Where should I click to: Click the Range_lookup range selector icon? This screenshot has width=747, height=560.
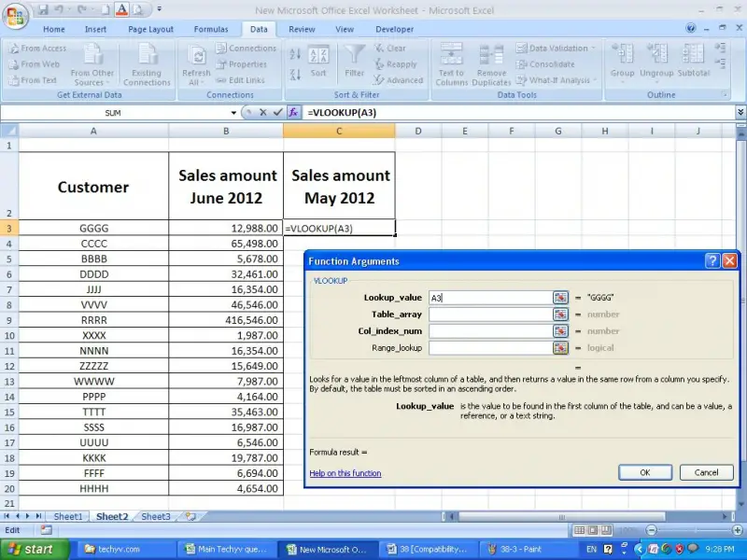point(561,348)
